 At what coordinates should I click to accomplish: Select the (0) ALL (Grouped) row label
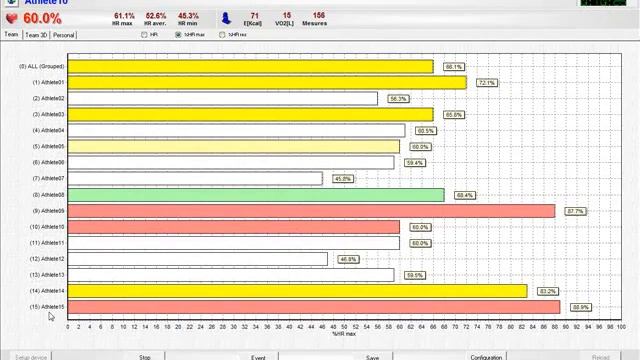[x=42, y=66]
